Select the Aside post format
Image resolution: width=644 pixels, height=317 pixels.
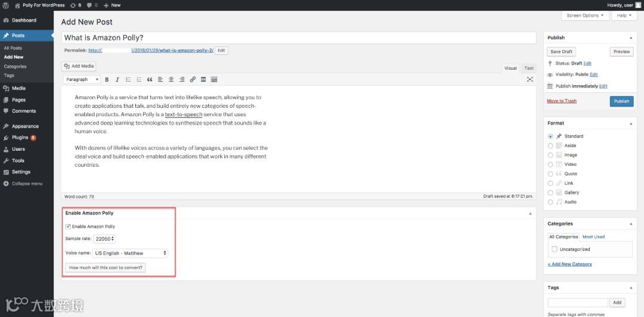coord(550,146)
